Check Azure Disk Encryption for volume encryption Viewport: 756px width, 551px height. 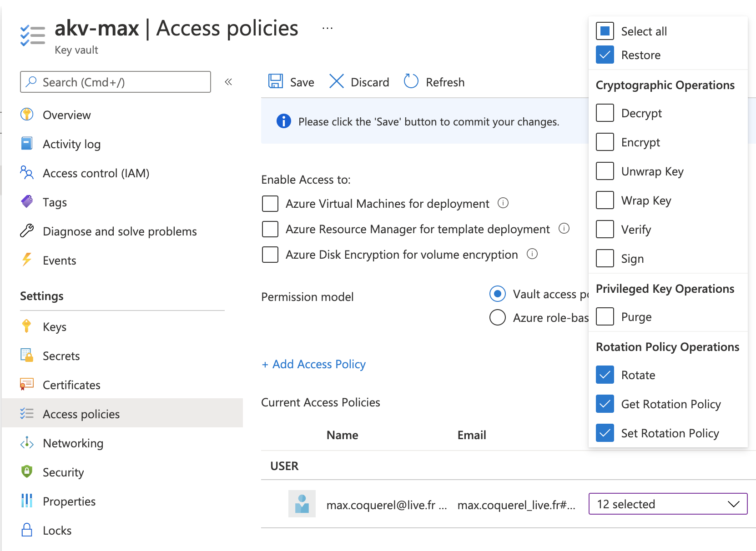270,255
